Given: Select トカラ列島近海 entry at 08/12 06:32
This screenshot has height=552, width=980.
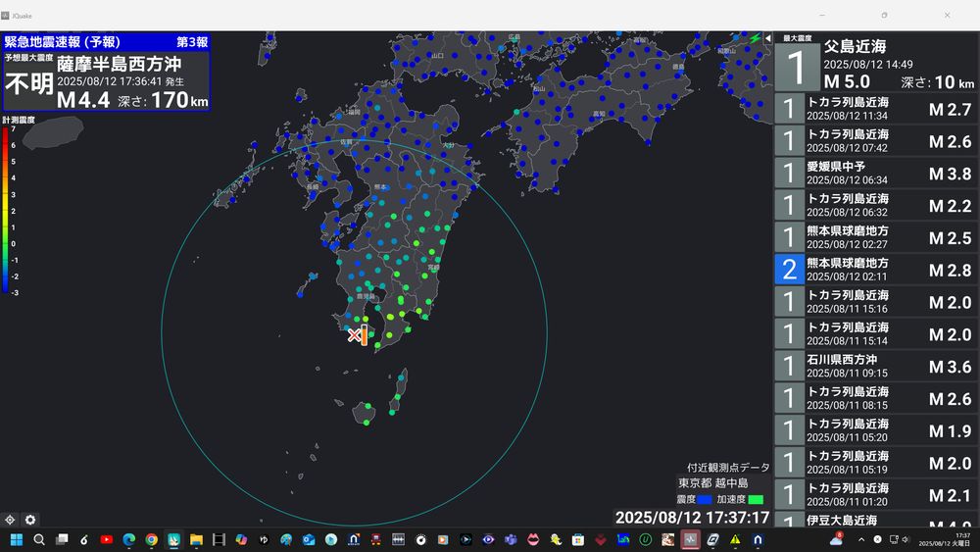Looking at the screenshot, I should [x=876, y=205].
